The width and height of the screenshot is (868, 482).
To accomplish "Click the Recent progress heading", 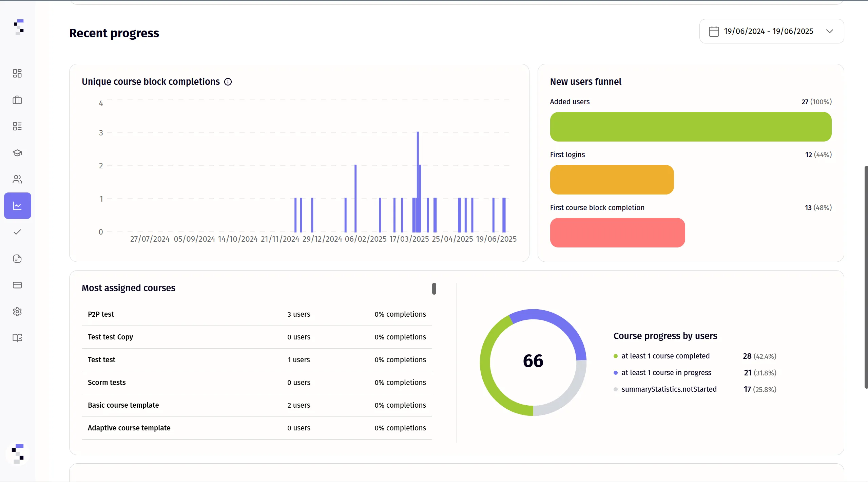I will [x=114, y=33].
